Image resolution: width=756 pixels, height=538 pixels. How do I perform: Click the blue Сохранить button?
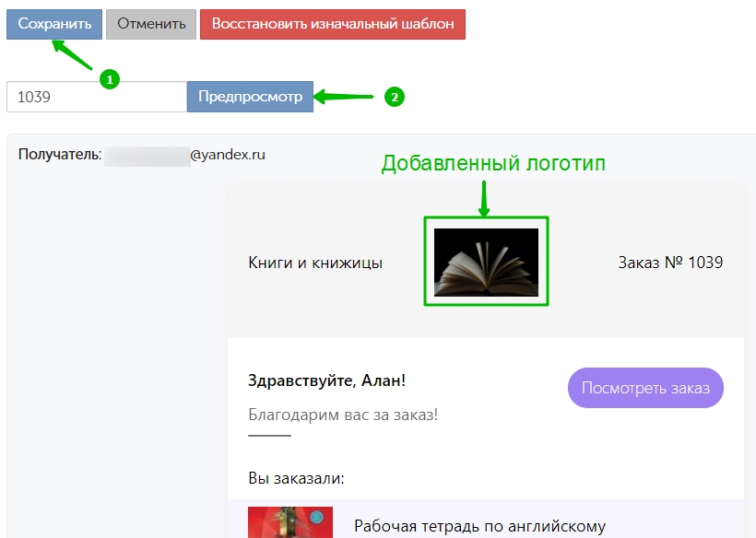(x=54, y=24)
